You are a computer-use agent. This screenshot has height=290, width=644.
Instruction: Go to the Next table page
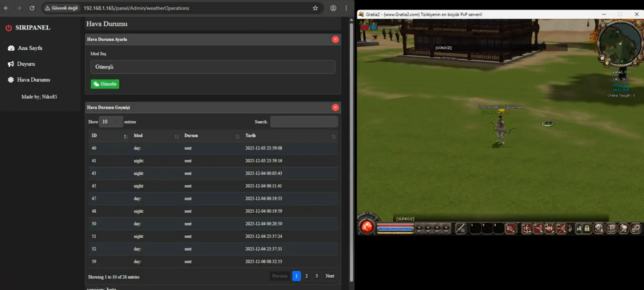(x=330, y=276)
